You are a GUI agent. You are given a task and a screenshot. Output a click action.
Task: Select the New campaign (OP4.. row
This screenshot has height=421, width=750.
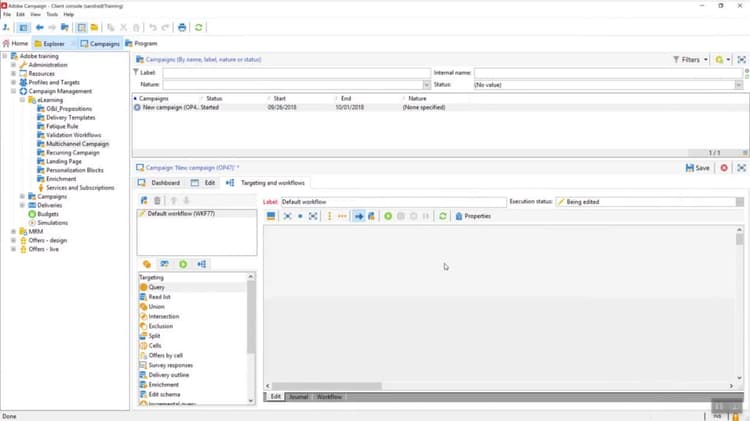pyautogui.click(x=441, y=107)
